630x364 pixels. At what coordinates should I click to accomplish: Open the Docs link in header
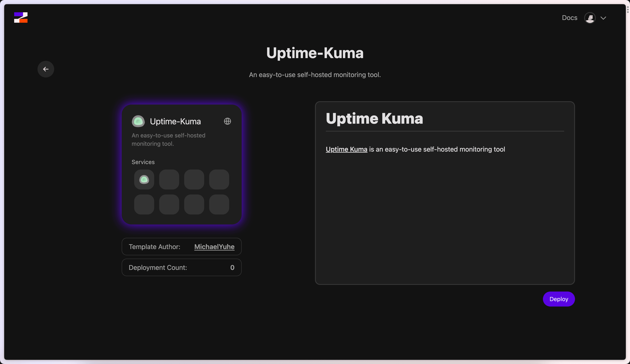point(570,18)
